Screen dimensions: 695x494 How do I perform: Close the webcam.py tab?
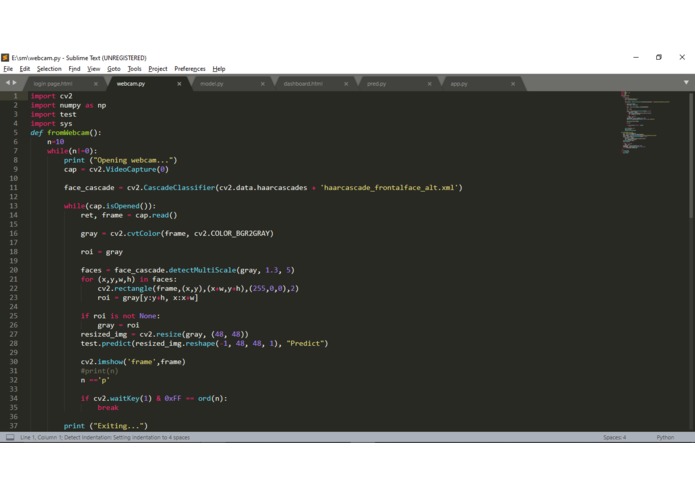click(179, 84)
